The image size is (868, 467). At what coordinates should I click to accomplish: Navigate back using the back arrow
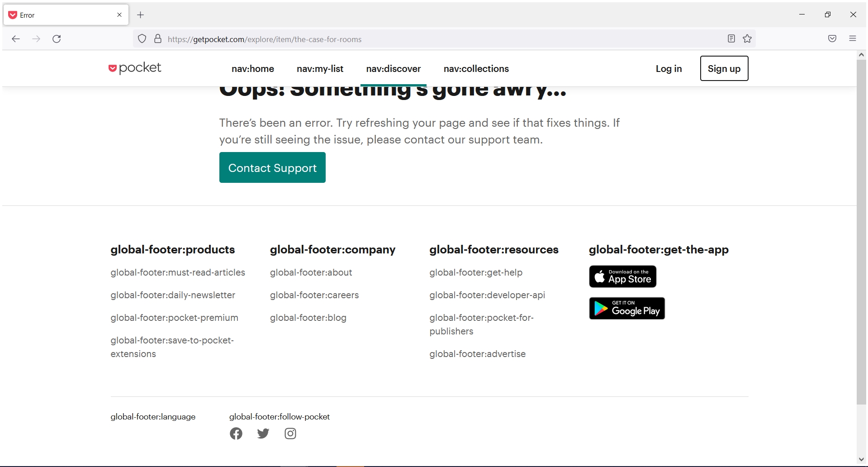(16, 39)
